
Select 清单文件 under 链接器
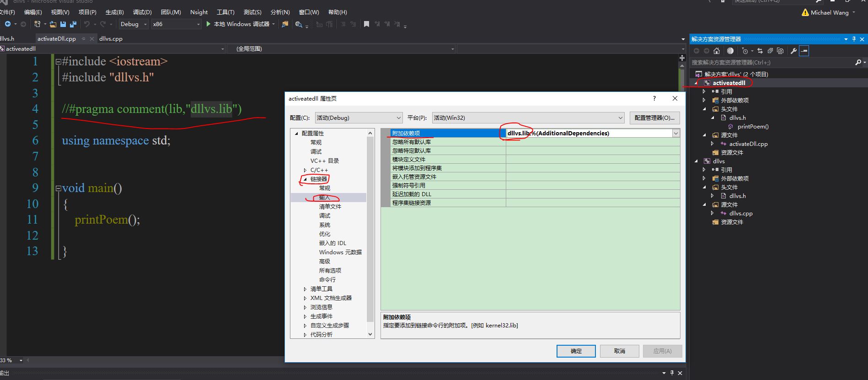point(330,207)
